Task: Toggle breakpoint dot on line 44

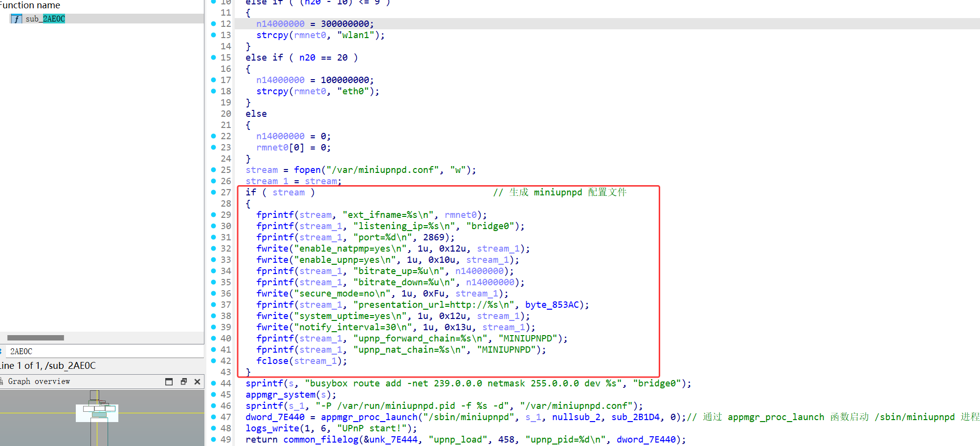Action: click(213, 383)
